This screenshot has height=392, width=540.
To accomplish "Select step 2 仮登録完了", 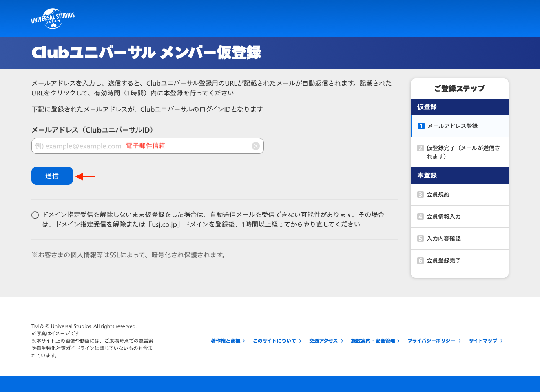I will click(460, 152).
